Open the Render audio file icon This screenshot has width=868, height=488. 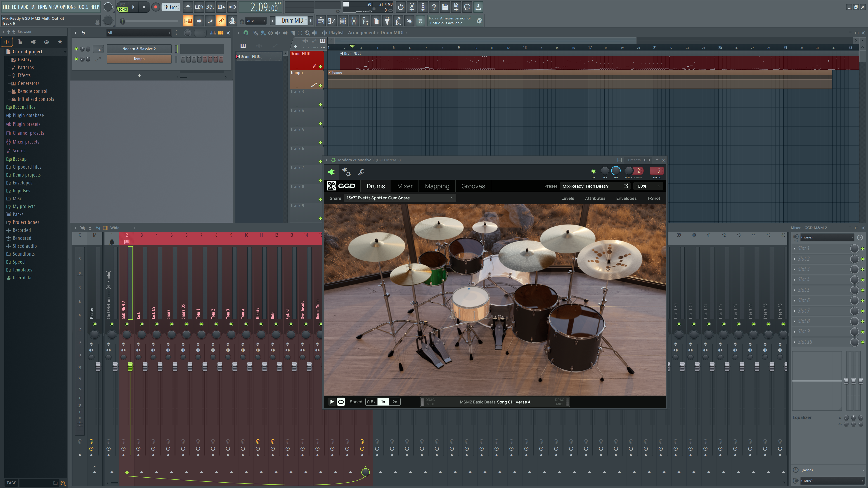coord(456,7)
